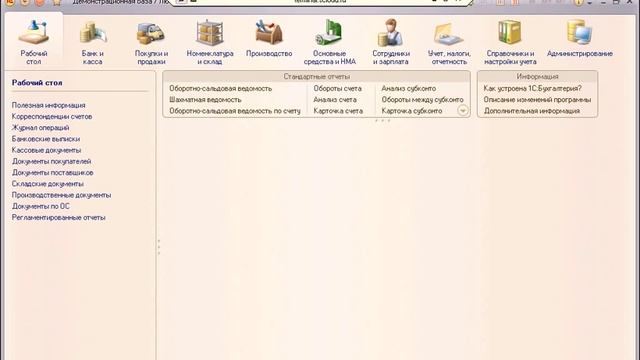The height and width of the screenshot is (360, 640).
Task: Open Справочники и настройки учета section
Action: tap(510, 42)
